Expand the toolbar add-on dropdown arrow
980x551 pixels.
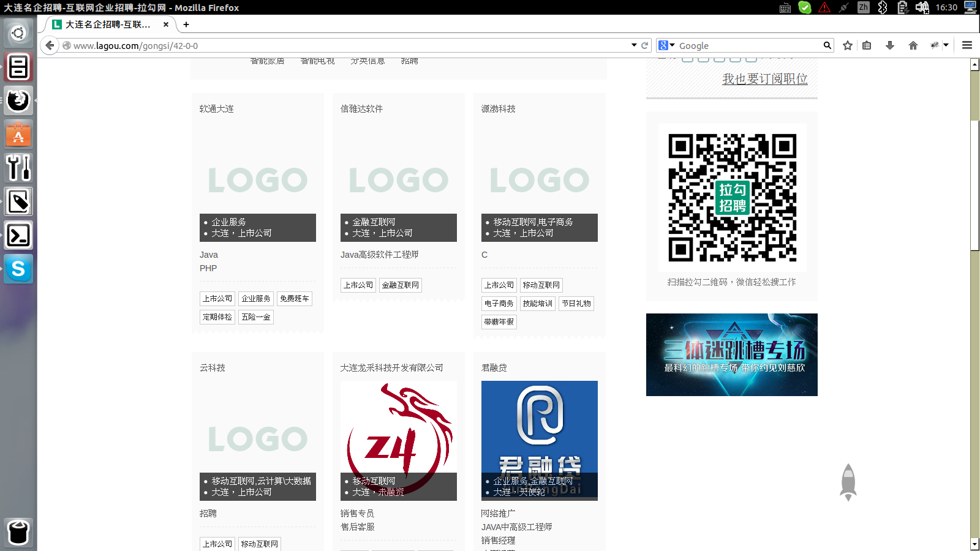coord(946,45)
